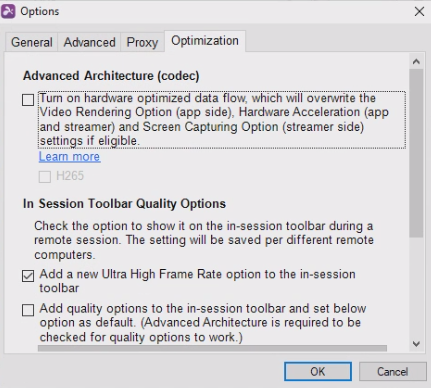The image size is (431, 388).
Task: Enable hardware optimized data flow checkbox
Action: pos(28,100)
